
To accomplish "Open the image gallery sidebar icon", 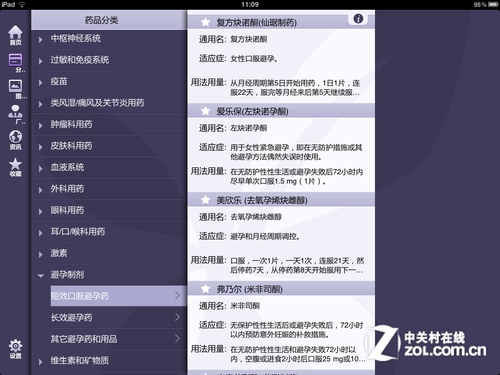I will (16, 89).
